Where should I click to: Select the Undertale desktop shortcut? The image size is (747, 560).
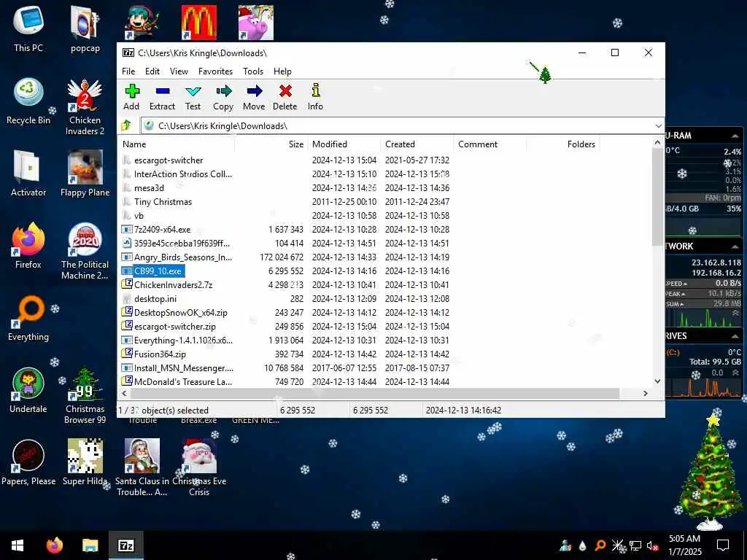(28, 390)
